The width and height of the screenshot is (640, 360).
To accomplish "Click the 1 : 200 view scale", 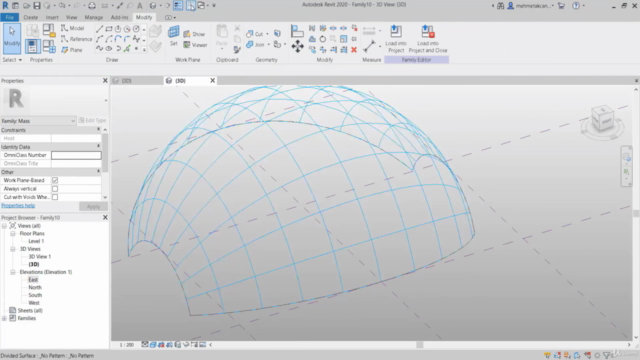I will click(x=127, y=345).
